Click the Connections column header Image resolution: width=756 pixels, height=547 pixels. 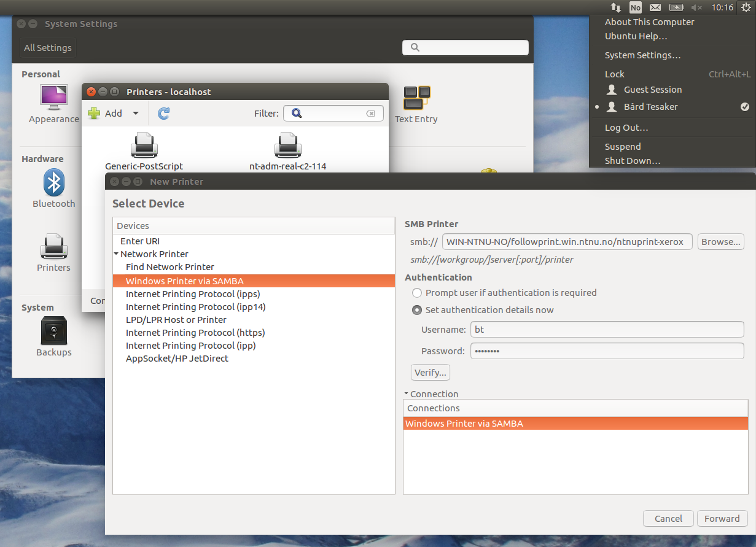tap(575, 408)
